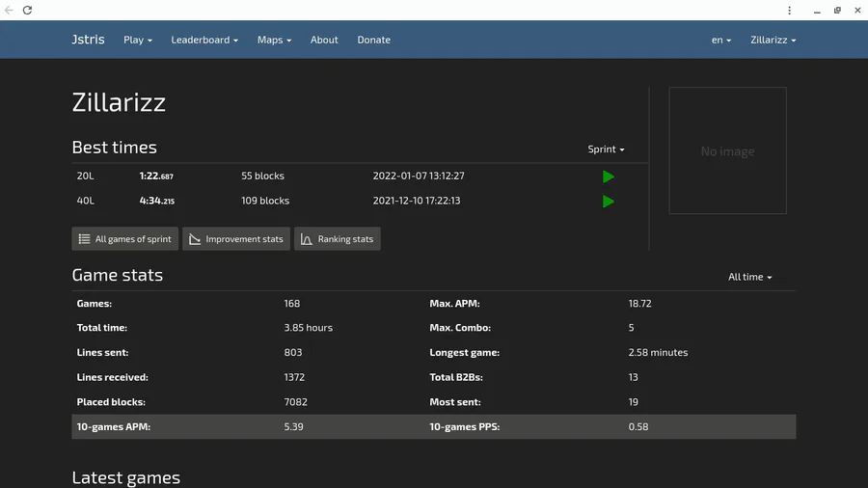The height and width of the screenshot is (488, 868).
Task: Open Improvement stats
Action: (x=236, y=239)
